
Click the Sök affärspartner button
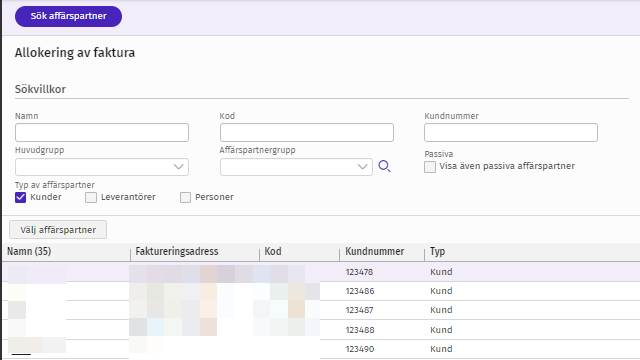click(68, 16)
